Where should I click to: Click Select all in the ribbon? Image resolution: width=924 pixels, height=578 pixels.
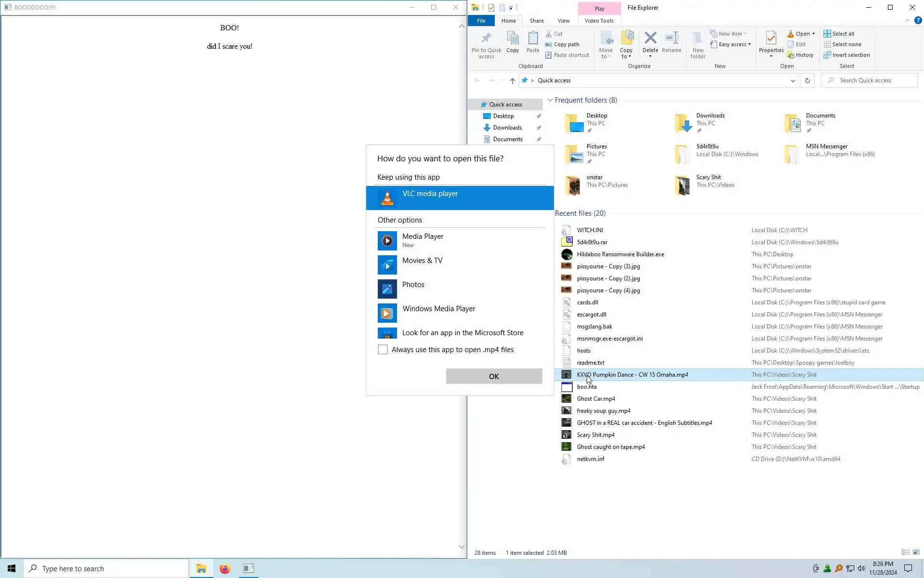pyautogui.click(x=843, y=34)
